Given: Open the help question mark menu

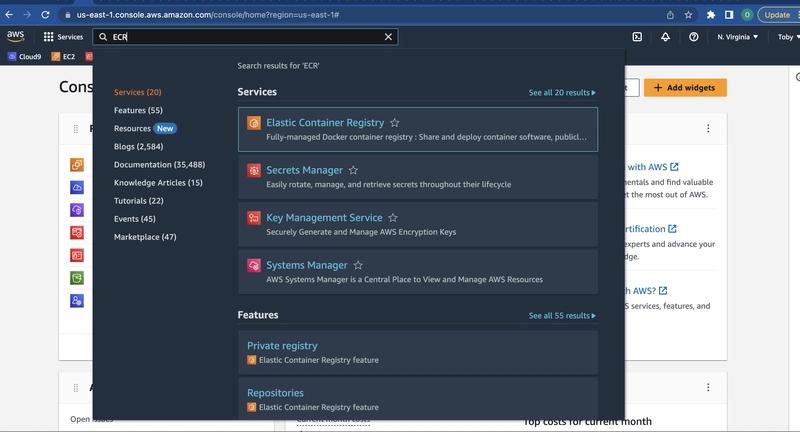Looking at the screenshot, I should (693, 37).
